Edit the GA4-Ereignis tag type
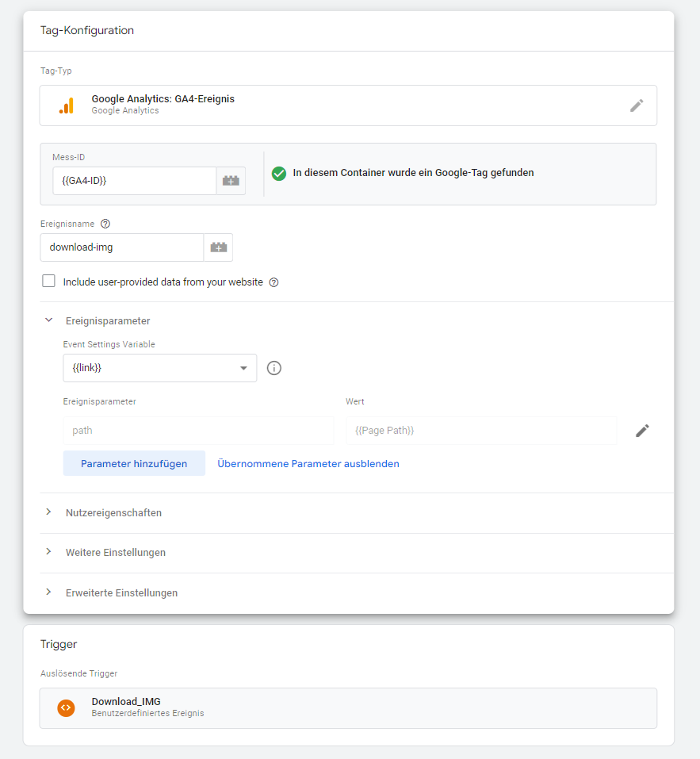700x759 pixels. pos(637,105)
